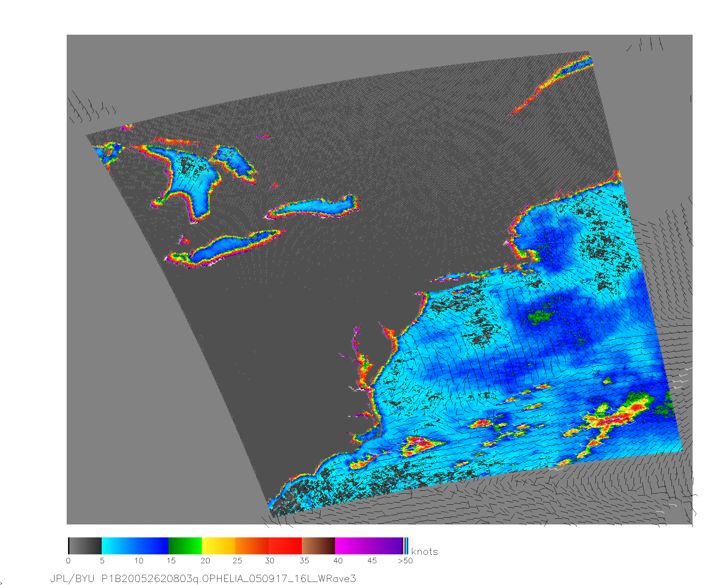Image resolution: width=728 pixels, height=585 pixels.
Task: Click the red 30-35 knots color band
Action: point(285,546)
